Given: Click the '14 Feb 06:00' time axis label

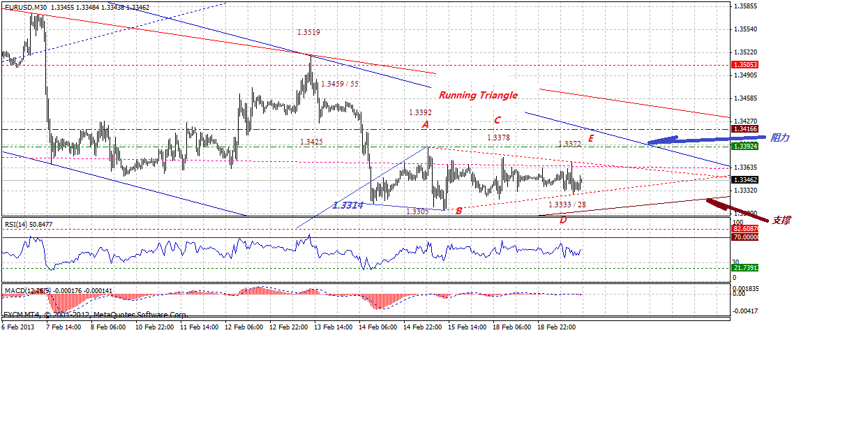Looking at the screenshot, I should coord(377,327).
